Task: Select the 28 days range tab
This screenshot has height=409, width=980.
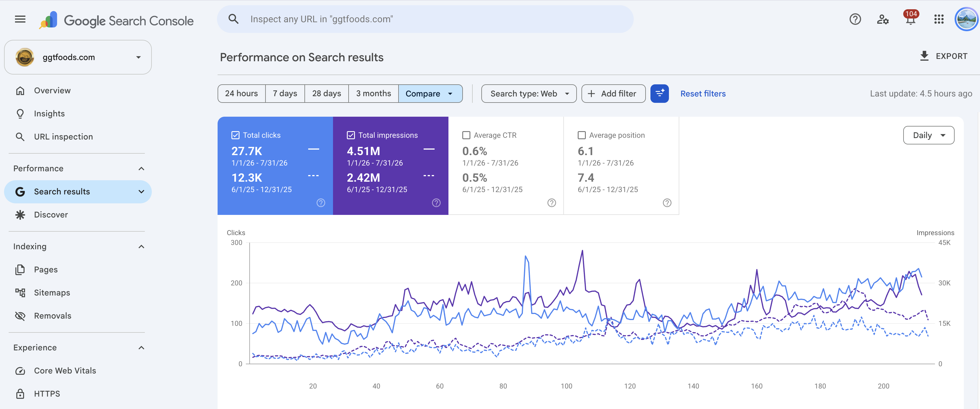Action: (326, 94)
